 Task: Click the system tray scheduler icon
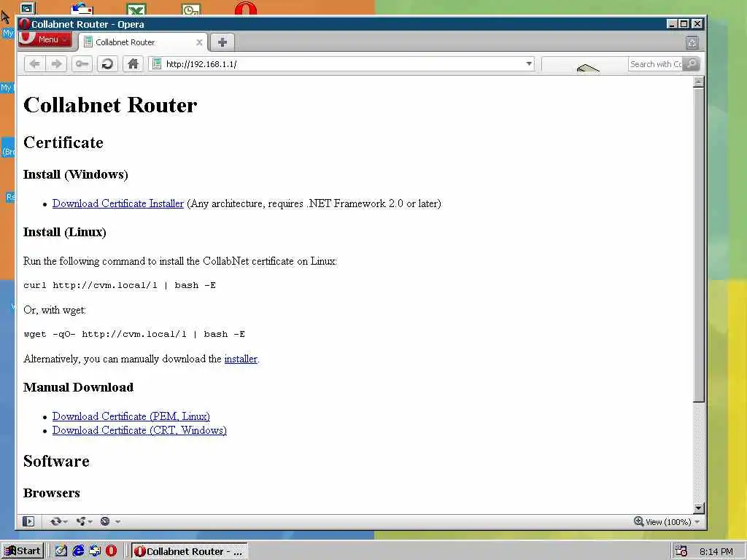click(x=681, y=551)
